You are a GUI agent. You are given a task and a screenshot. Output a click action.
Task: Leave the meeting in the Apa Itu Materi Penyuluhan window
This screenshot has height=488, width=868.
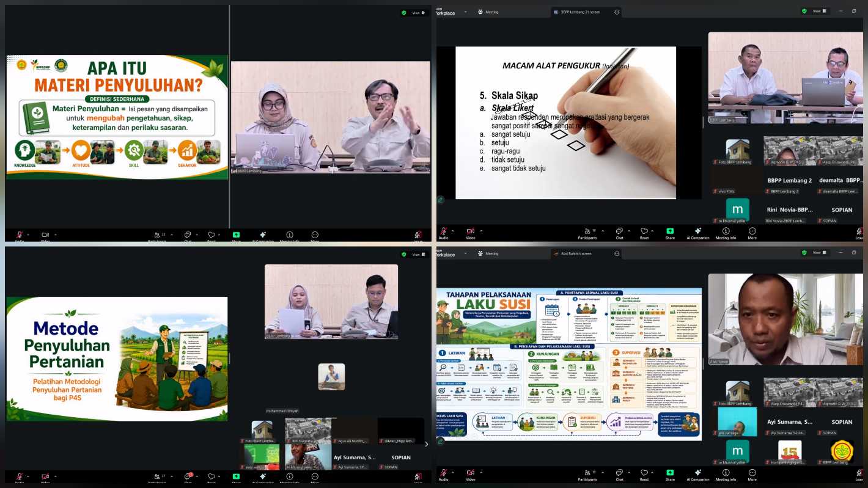coord(418,236)
